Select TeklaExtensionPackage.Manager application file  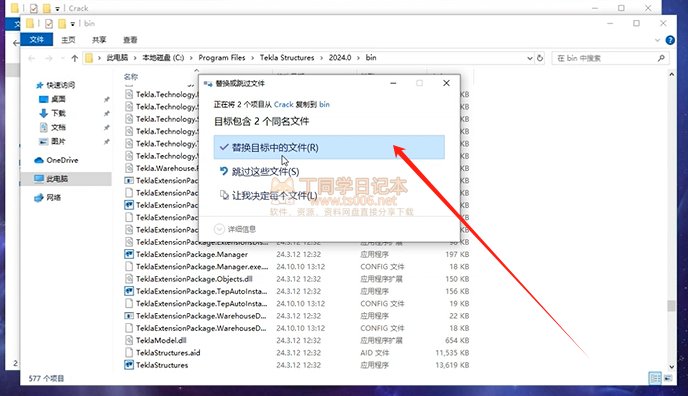coord(192,254)
